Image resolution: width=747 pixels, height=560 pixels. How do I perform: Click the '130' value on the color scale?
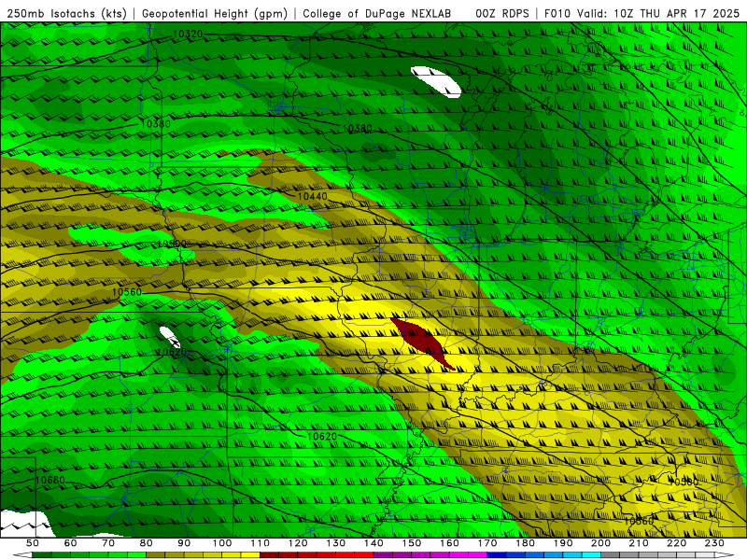[x=336, y=543]
